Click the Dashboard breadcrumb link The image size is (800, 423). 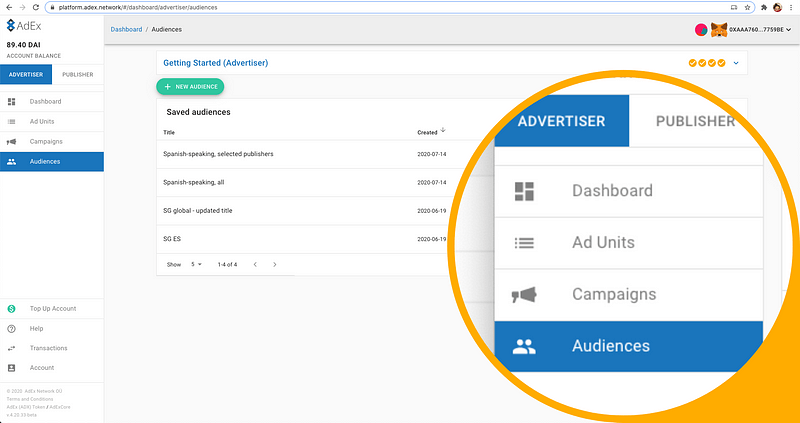point(126,30)
